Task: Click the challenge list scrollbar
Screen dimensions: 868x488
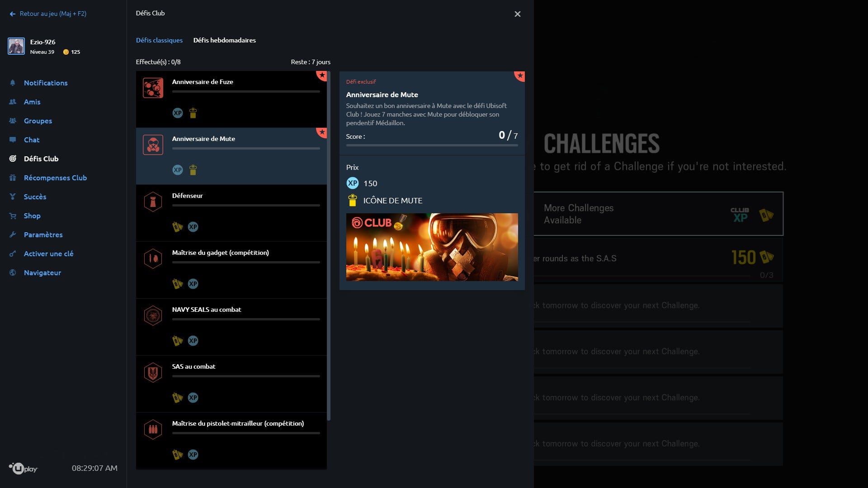Action: pos(329,246)
